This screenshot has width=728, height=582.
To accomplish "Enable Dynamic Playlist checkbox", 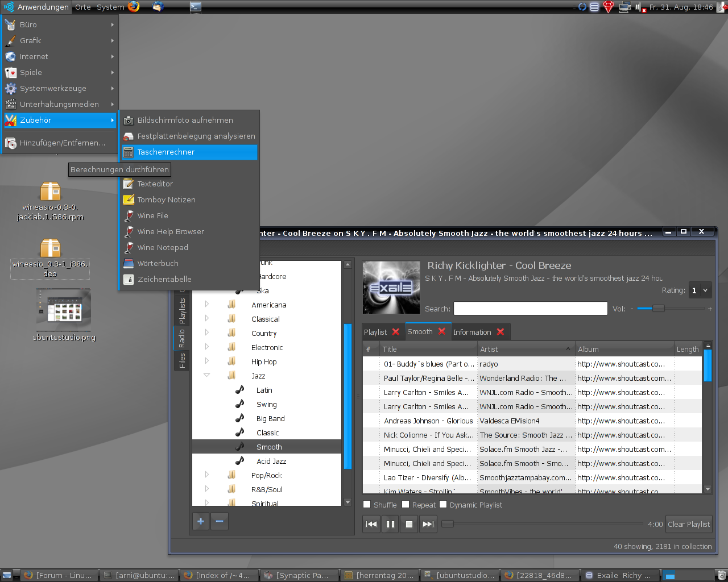I will (443, 504).
